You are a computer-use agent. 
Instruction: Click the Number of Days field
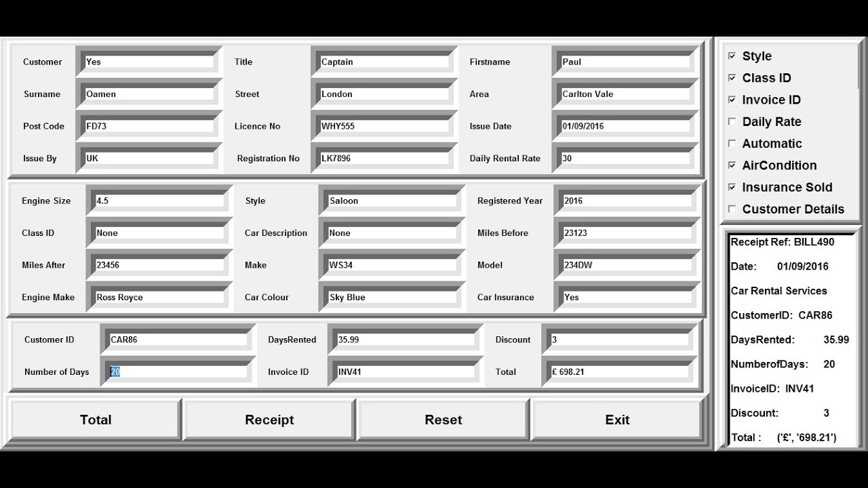178,371
